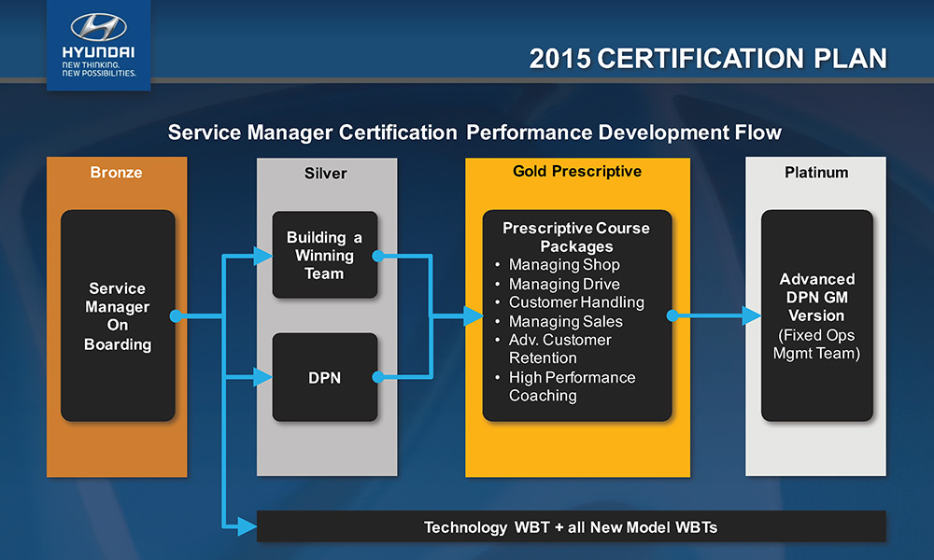Screen dimensions: 934x560
Task: Click connector dot on Prescriptive Course Packages box
Action: (x=672, y=316)
